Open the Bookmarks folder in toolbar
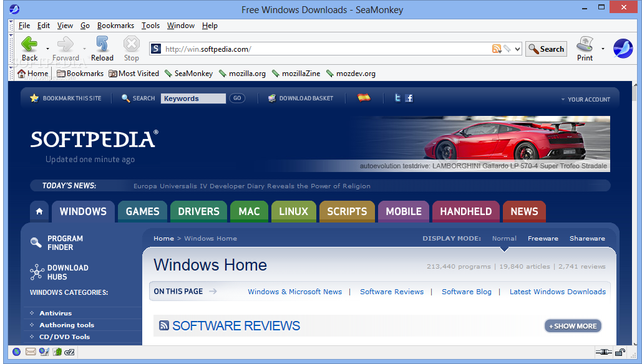 click(x=80, y=74)
